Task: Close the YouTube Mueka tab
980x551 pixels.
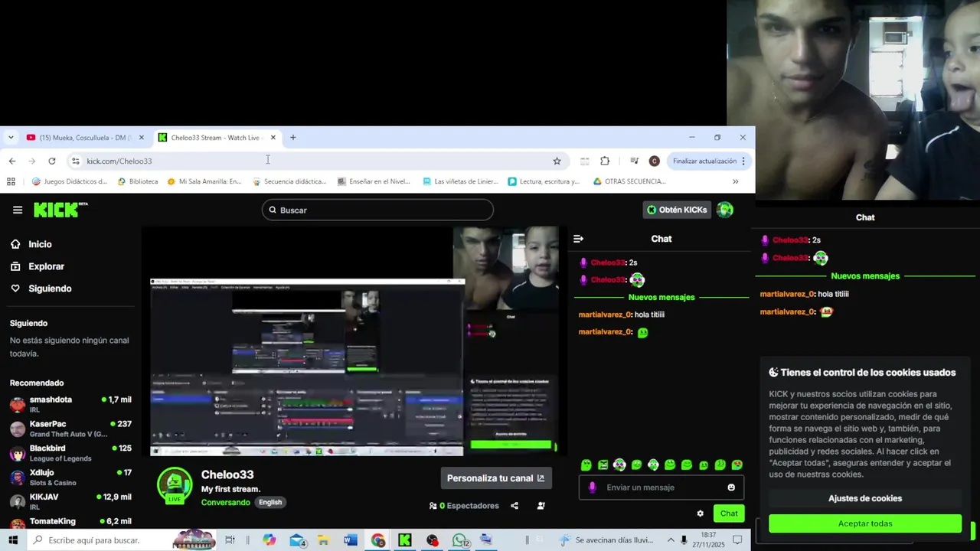Action: (141, 138)
